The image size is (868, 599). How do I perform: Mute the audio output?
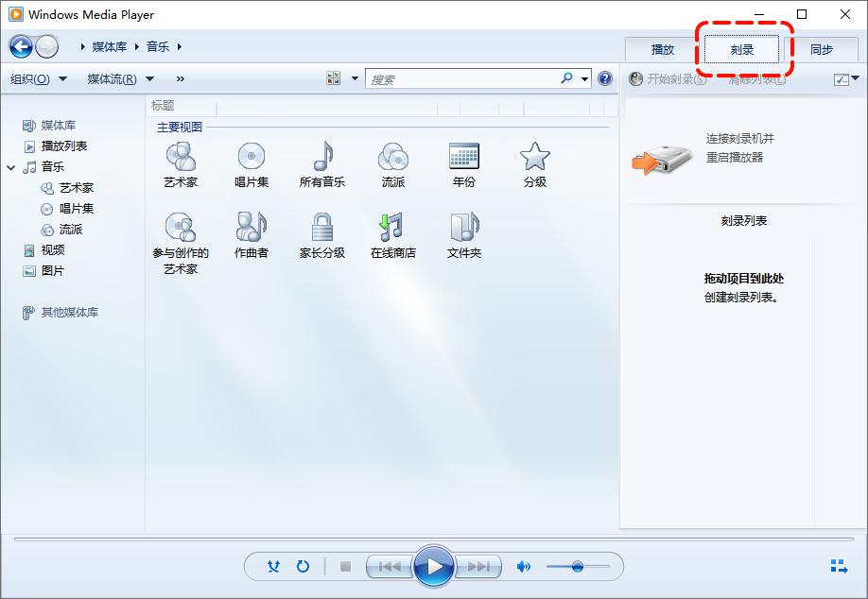pyautogui.click(x=524, y=566)
